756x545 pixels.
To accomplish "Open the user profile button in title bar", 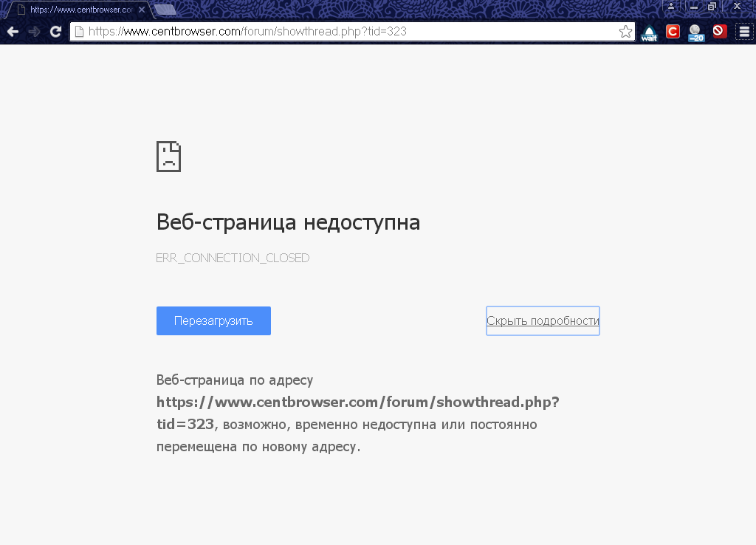I will pyautogui.click(x=670, y=6).
